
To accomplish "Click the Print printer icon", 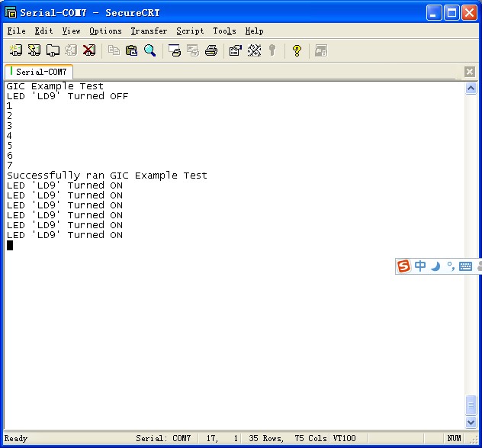I will [x=211, y=50].
